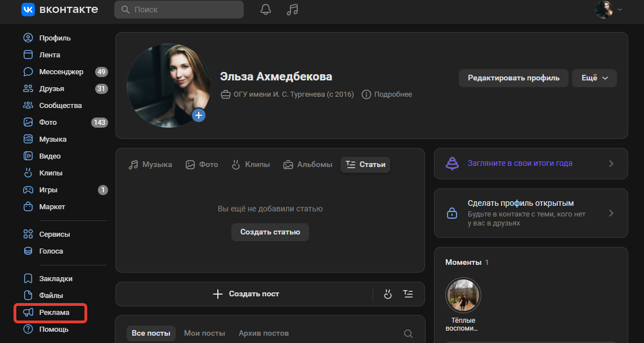Search posts with magnifier icon
The image size is (644, 343).
409,333
